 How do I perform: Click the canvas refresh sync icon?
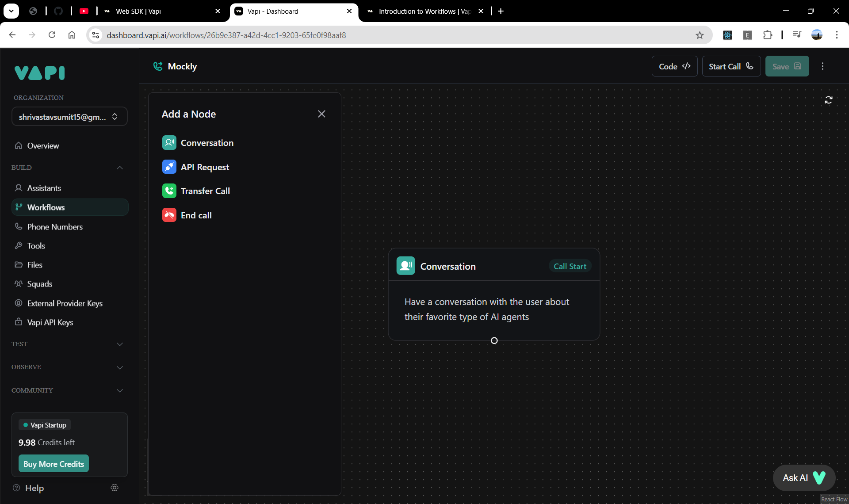(828, 100)
